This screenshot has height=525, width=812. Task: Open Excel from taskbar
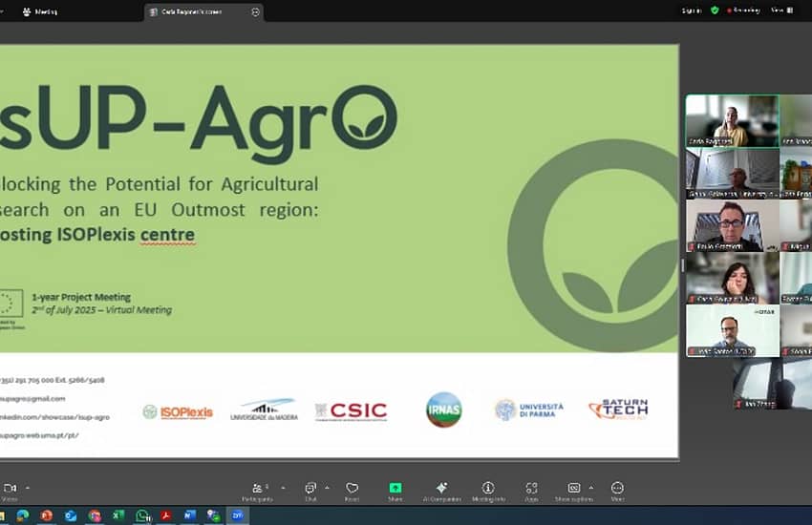coord(118,515)
